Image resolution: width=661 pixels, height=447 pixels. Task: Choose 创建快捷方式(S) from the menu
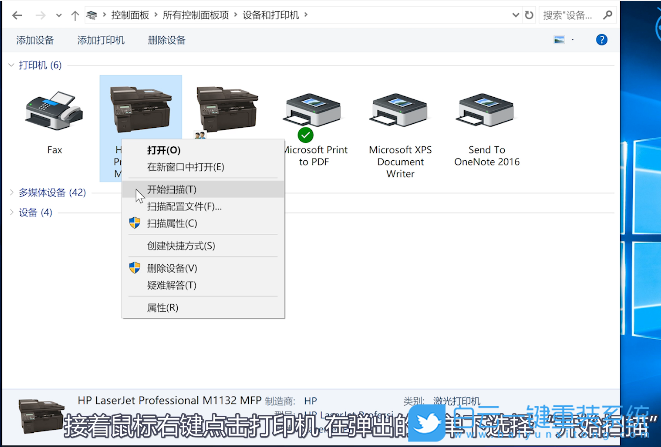pyautogui.click(x=203, y=245)
